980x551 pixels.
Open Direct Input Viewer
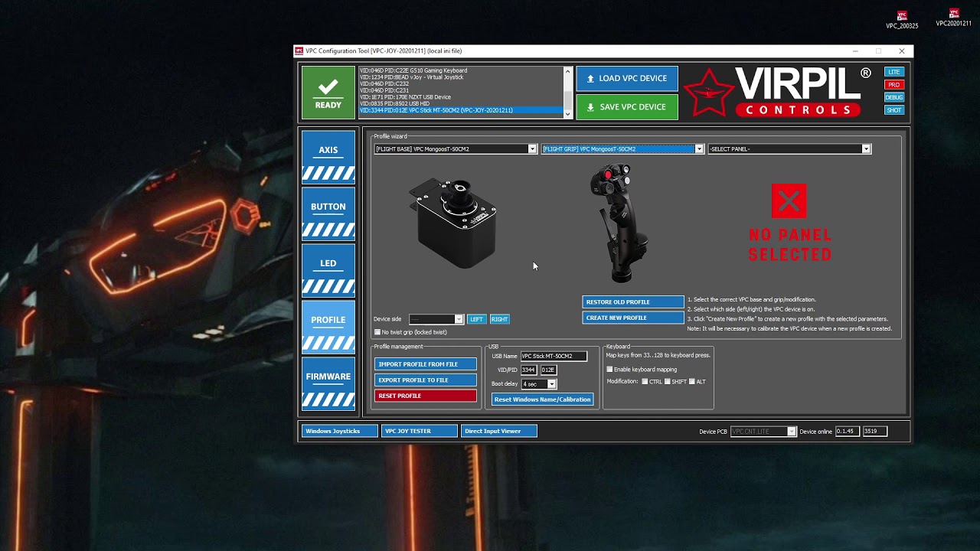(499, 431)
